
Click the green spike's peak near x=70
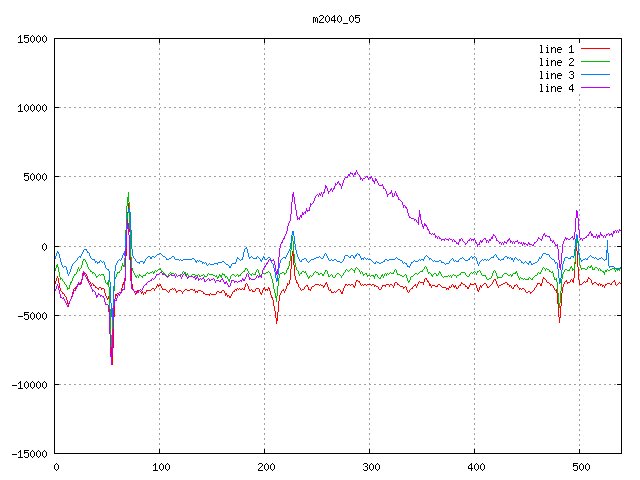[128, 193]
